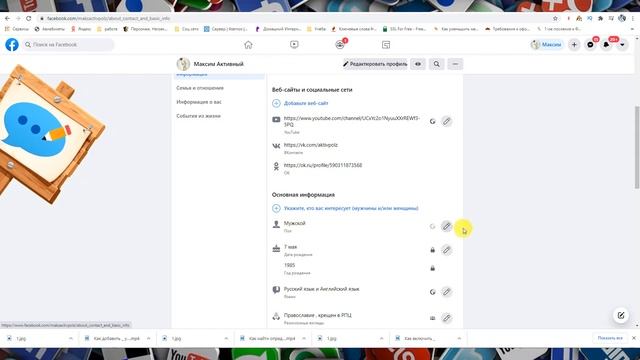Open the Gaming icon in top navigation
The width and height of the screenshot is (640, 360).
tap(386, 44)
